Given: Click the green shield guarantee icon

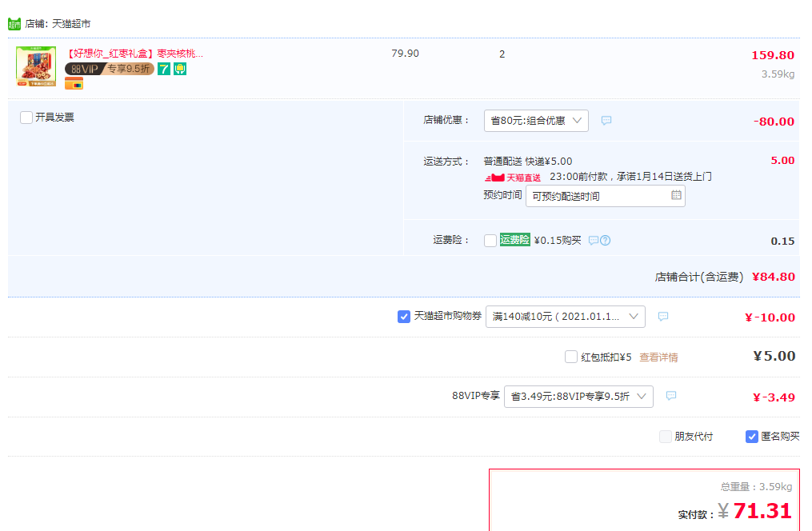Looking at the screenshot, I should 180,69.
